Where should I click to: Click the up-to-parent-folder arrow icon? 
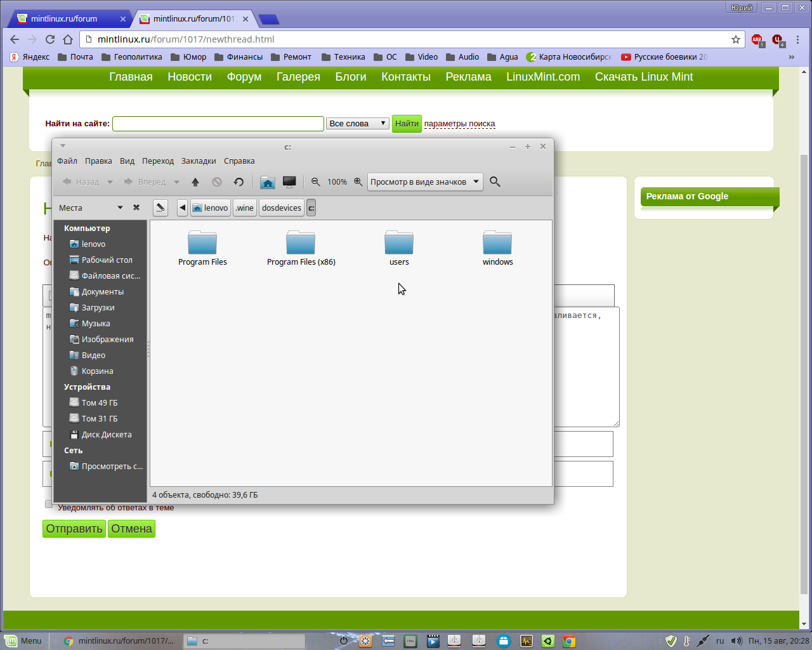point(195,182)
